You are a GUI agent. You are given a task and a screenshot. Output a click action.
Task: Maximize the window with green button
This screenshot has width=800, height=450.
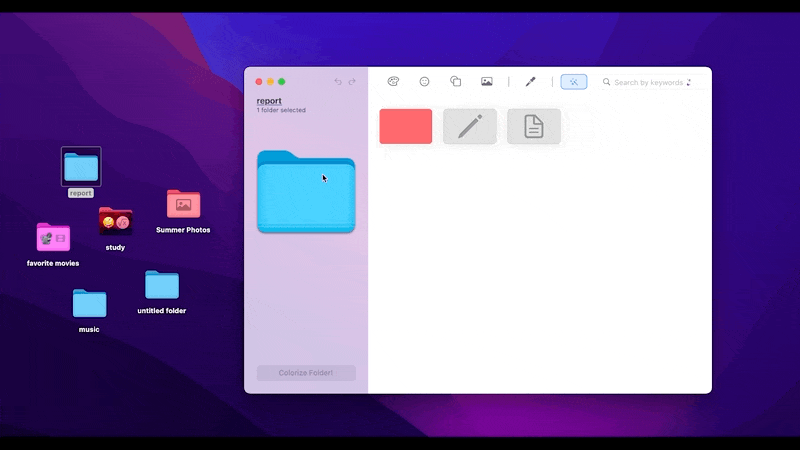point(282,82)
